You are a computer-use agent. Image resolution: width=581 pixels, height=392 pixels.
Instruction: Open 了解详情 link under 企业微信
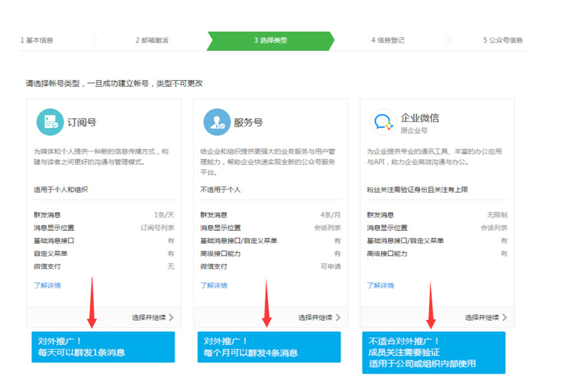click(x=381, y=285)
